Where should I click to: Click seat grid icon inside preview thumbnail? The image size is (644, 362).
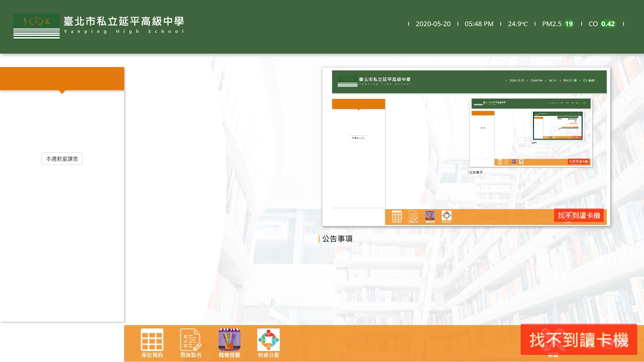click(x=397, y=216)
